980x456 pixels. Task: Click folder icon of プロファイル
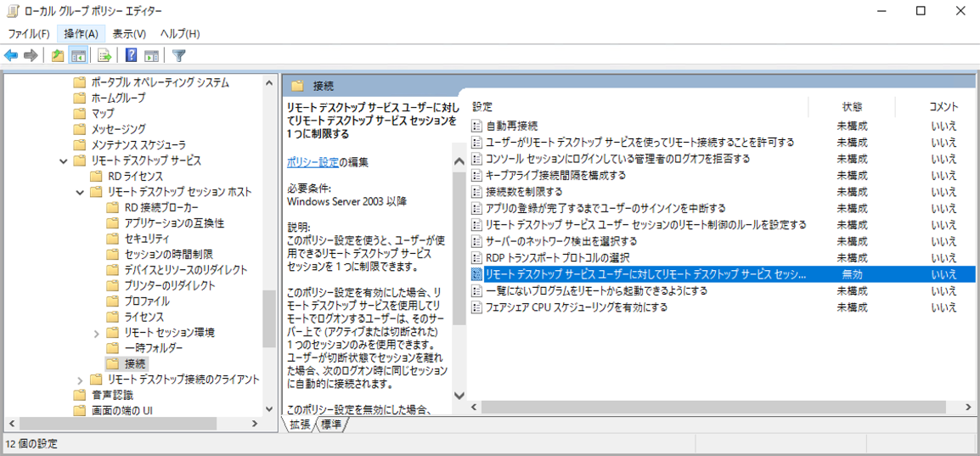112,301
